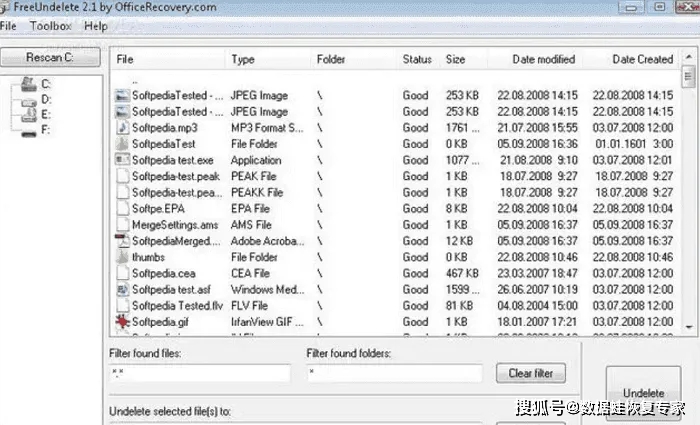Viewport: 700px width, 425px height.
Task: Open the File menu
Action: click(x=9, y=26)
